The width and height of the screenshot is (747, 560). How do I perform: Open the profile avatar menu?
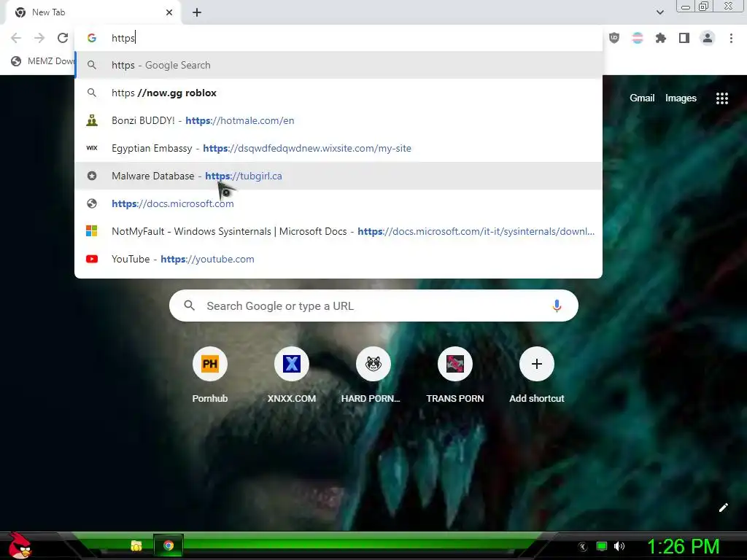[708, 38]
